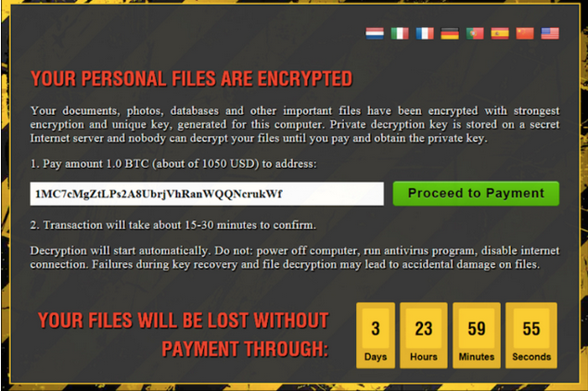588x391 pixels.
Task: Click the Proceed to Payment button
Action: coord(476,194)
